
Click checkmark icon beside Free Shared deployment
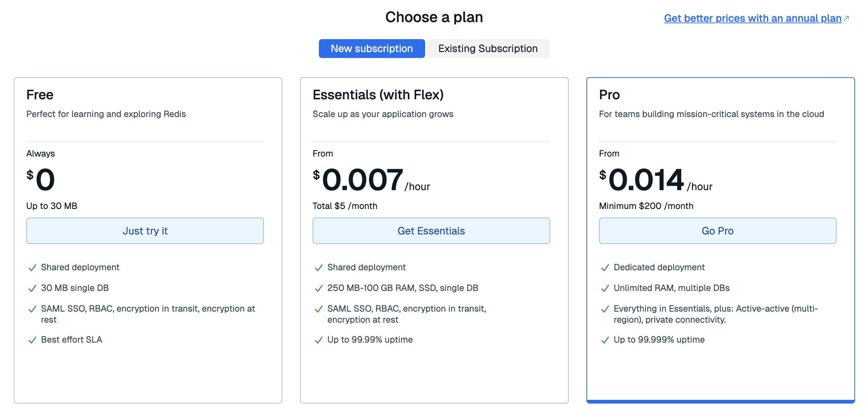[32, 268]
